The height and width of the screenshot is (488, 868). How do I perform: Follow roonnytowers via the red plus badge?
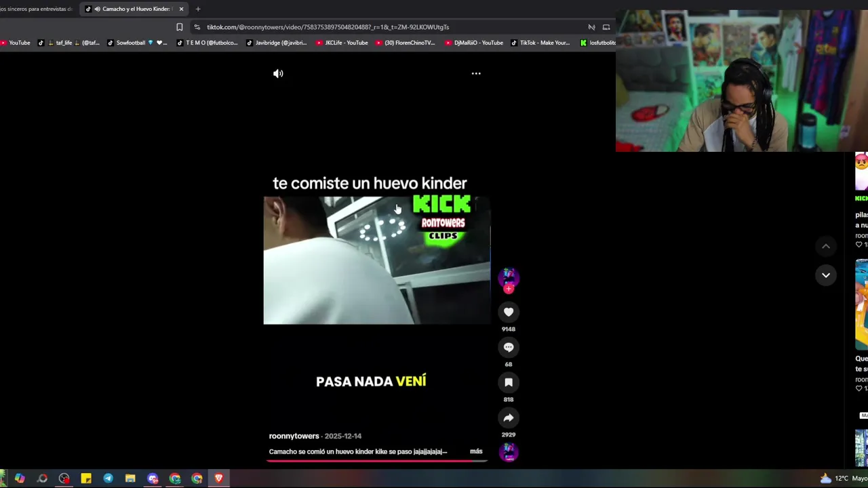pyautogui.click(x=509, y=289)
